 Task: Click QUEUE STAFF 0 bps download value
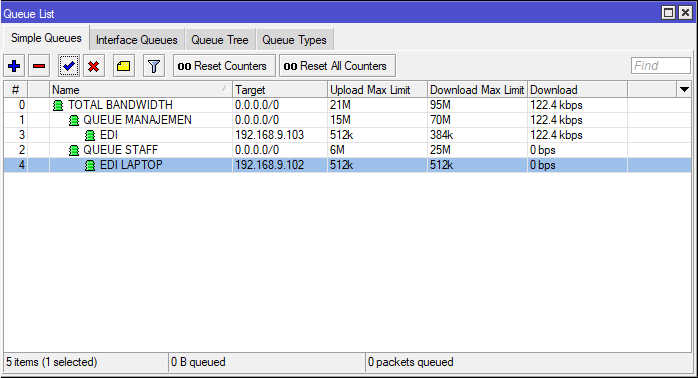pyautogui.click(x=543, y=150)
